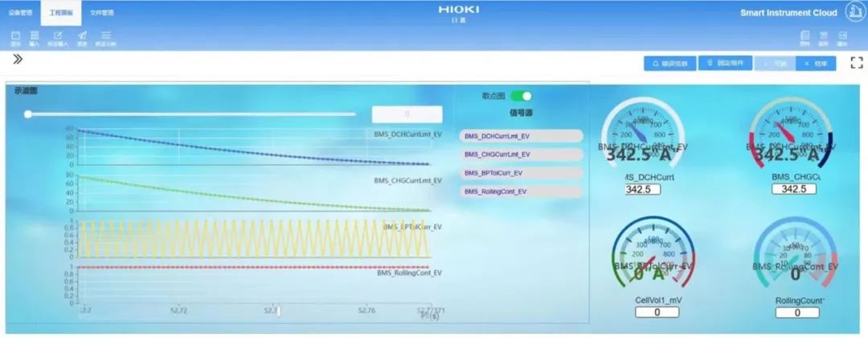Click the rightmost top-right toolbar icon
The height and width of the screenshot is (338, 868).
[x=842, y=37]
